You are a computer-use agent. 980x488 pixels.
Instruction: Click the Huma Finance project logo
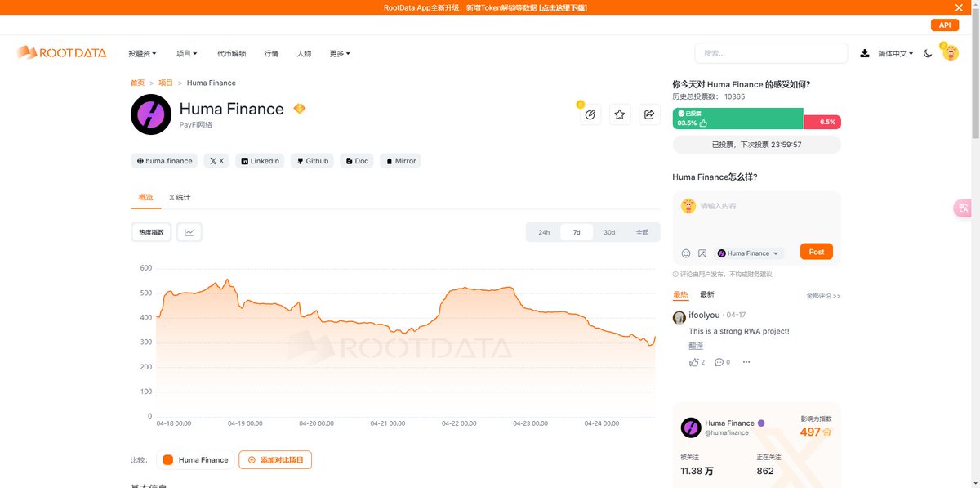coord(151,114)
